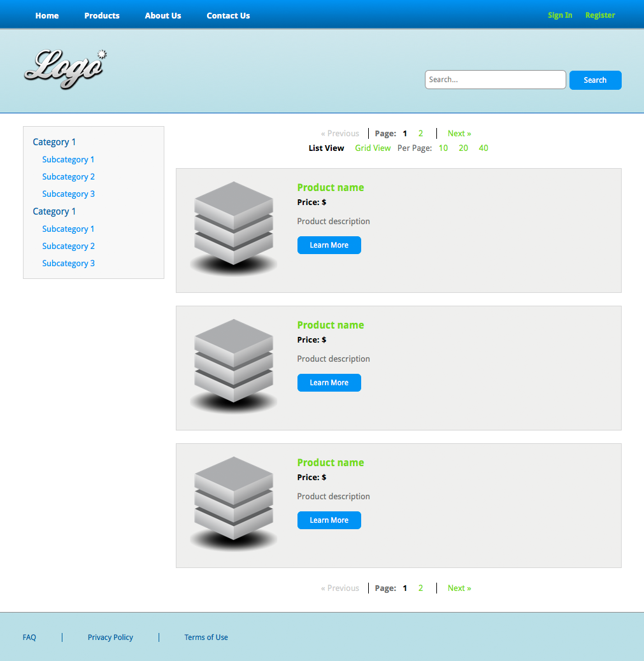Switch to Grid View
Screen dimensions: 644x661
(x=373, y=148)
